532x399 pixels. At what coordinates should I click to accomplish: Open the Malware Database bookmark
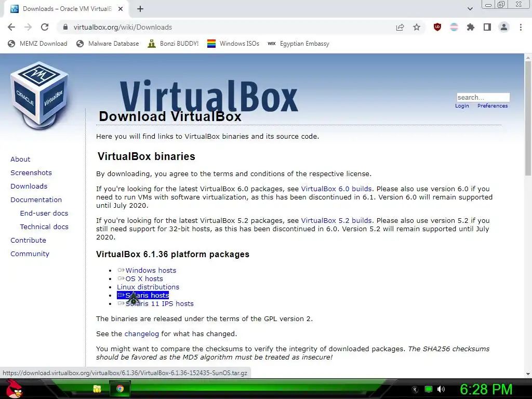(108, 44)
